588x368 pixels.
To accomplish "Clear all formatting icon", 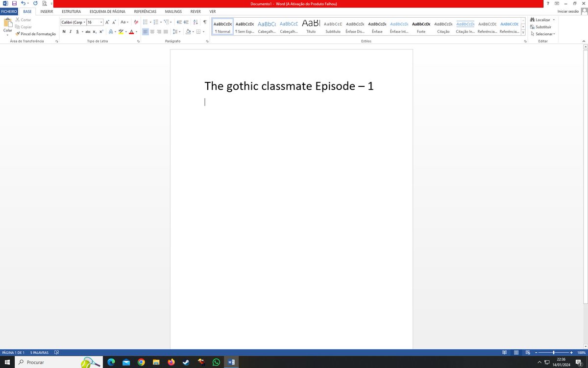I will (136, 22).
